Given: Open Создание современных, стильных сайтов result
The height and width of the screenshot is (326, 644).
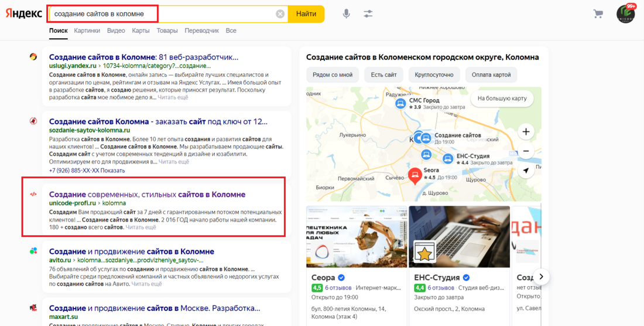Looking at the screenshot, I should click(147, 195).
